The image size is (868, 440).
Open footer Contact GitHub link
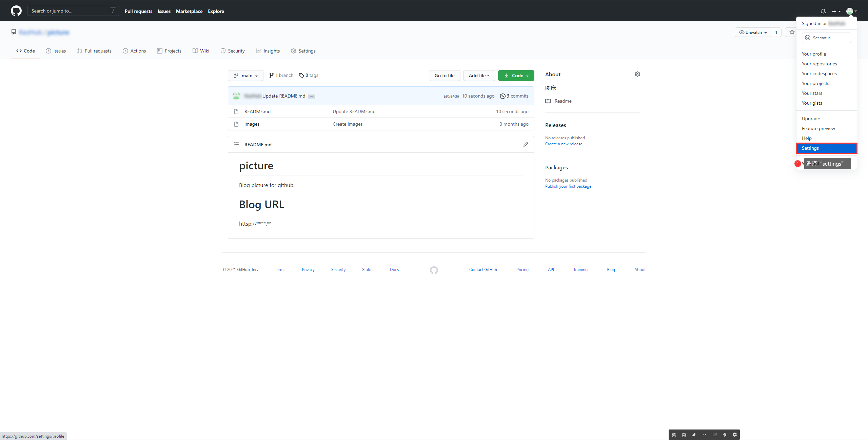pyautogui.click(x=483, y=270)
